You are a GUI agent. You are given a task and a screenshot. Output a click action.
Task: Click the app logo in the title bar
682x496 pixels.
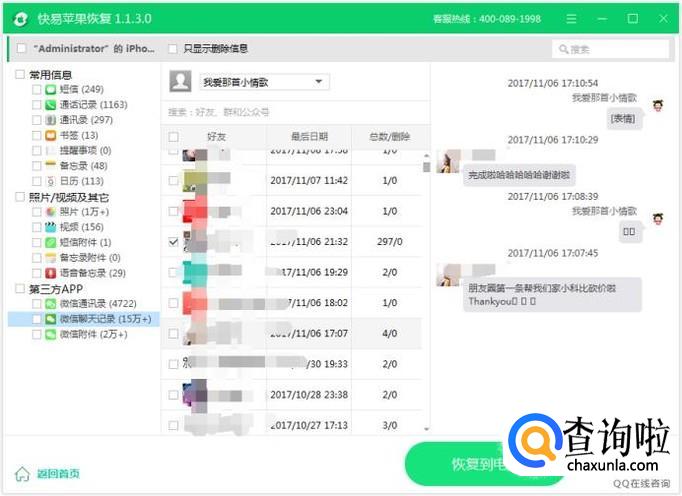tap(20, 19)
